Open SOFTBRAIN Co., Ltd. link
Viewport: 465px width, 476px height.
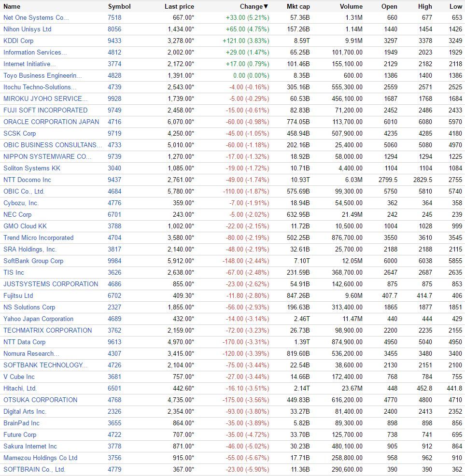click(x=34, y=469)
